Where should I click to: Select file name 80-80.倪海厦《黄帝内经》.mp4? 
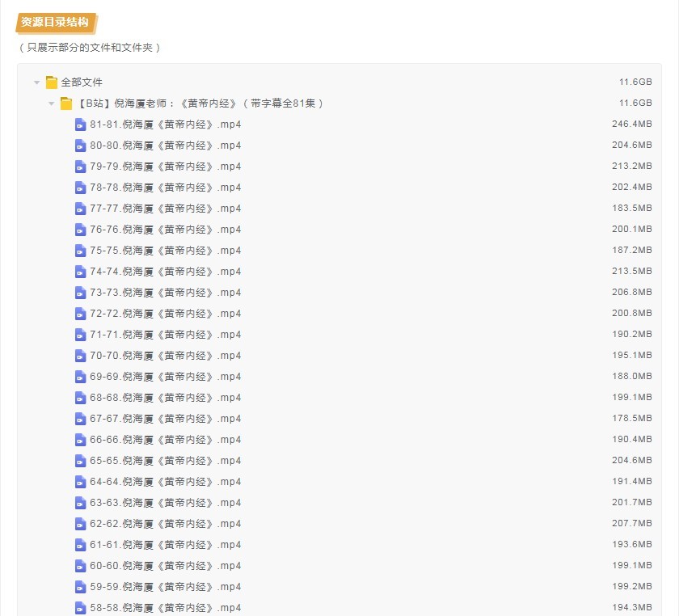(166, 146)
